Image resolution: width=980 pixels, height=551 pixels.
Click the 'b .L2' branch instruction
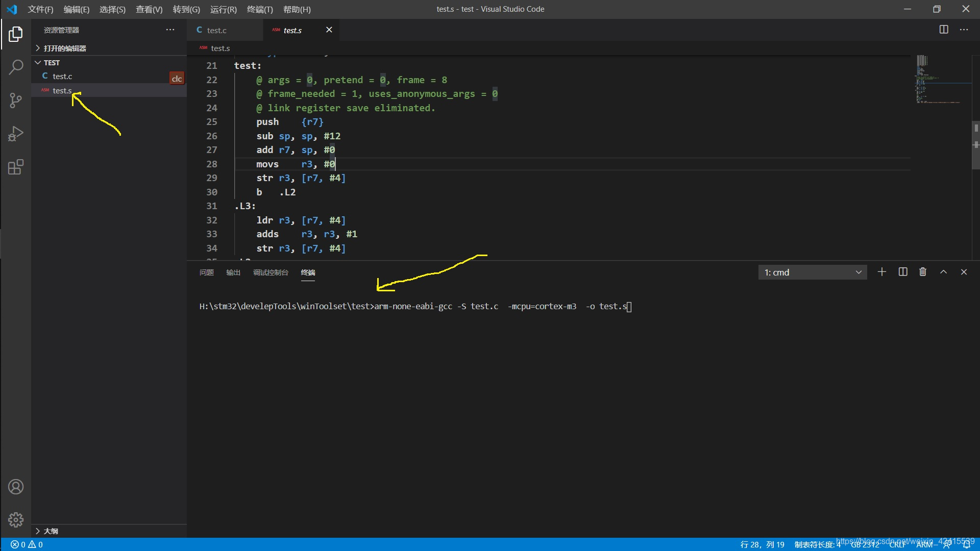pos(276,192)
